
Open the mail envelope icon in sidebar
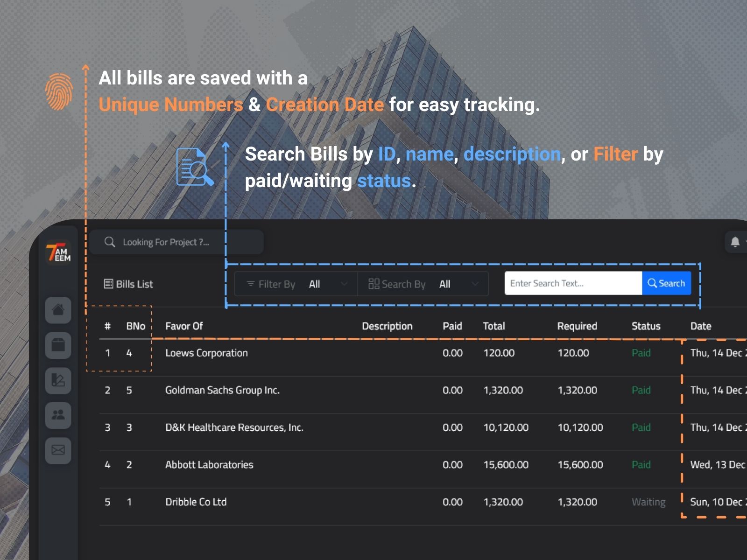click(58, 450)
